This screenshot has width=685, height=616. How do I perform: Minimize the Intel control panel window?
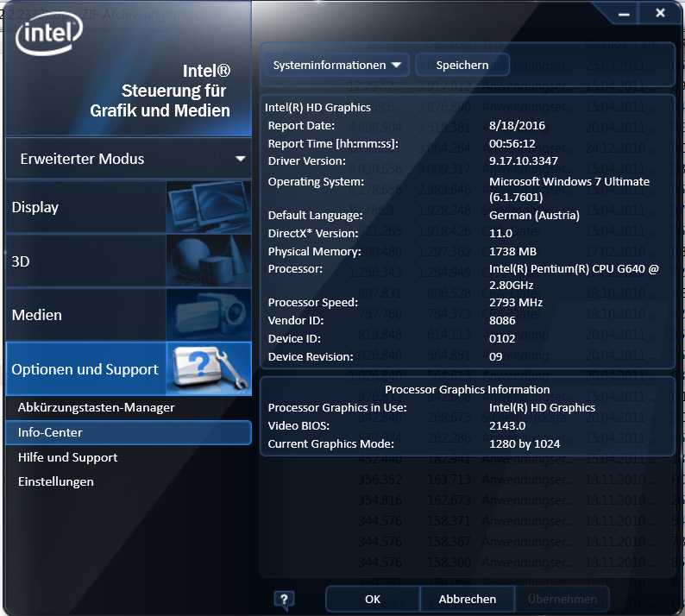624,14
